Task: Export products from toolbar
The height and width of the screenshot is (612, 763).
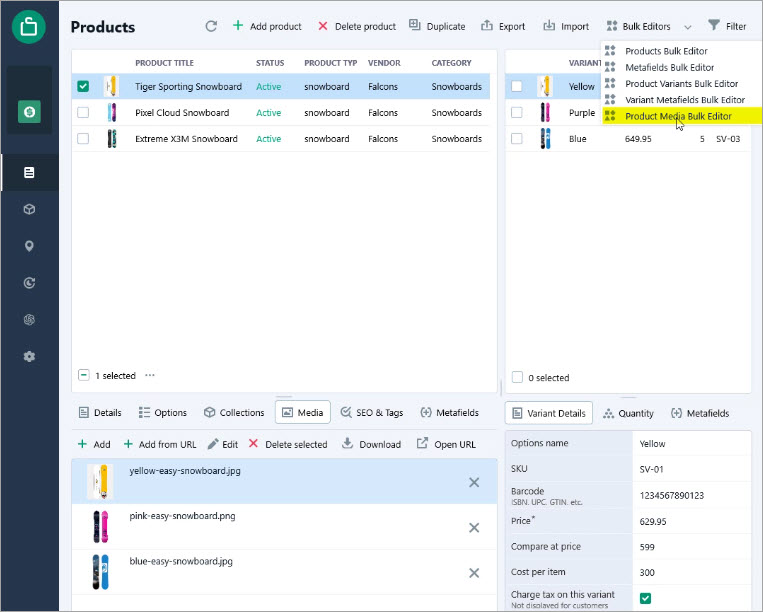Action: coord(503,26)
